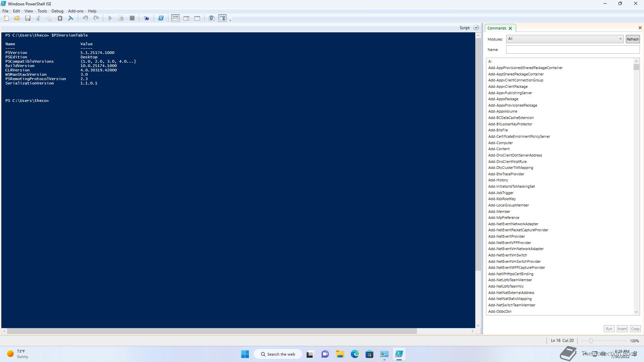
Task: Open toolbar overflow options arrow
Action: point(230,20)
